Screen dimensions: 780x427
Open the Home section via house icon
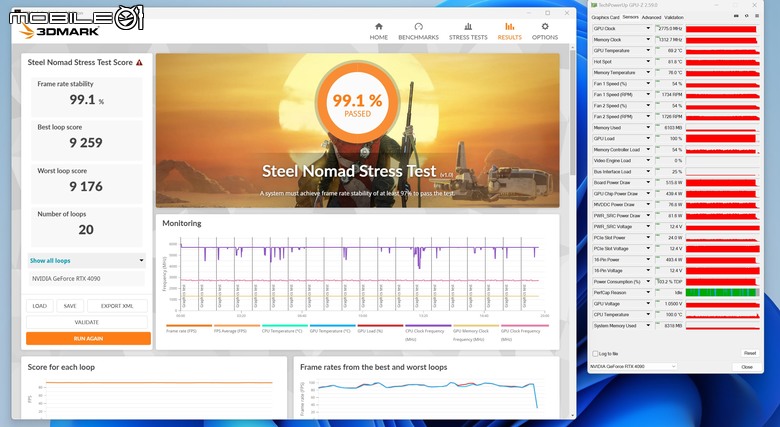379,26
